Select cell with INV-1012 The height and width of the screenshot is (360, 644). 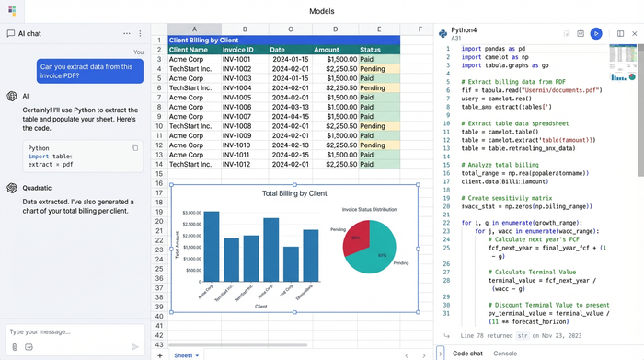[245, 165]
